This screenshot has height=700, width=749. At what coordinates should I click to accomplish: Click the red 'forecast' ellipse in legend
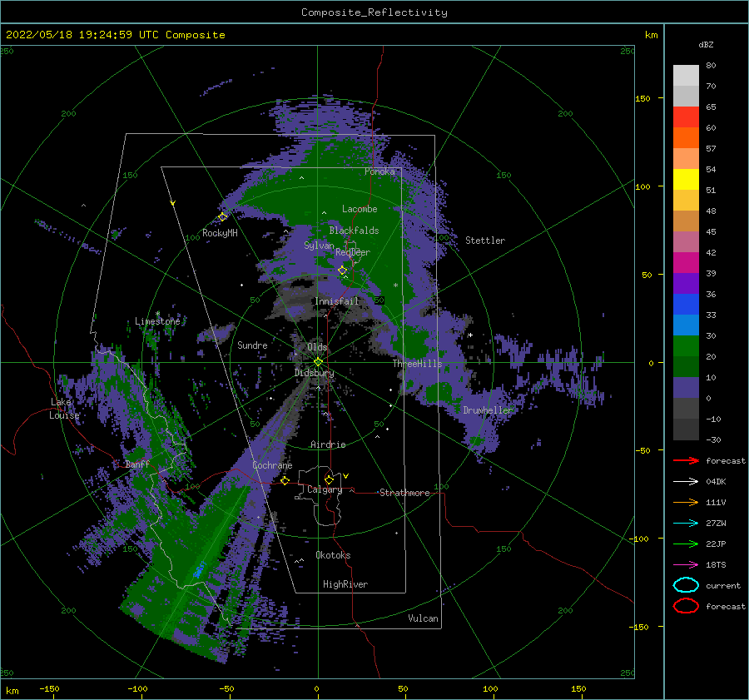click(686, 606)
